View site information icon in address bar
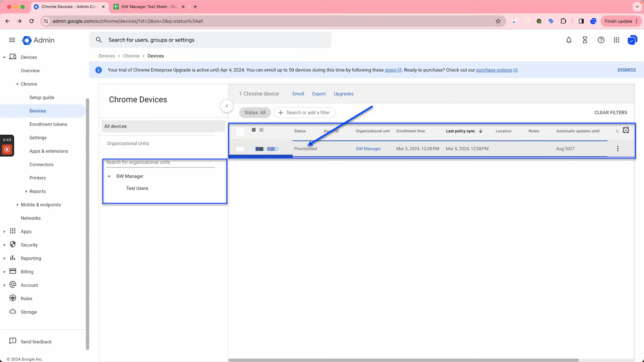Image resolution: width=644 pixels, height=362 pixels. coord(46,21)
